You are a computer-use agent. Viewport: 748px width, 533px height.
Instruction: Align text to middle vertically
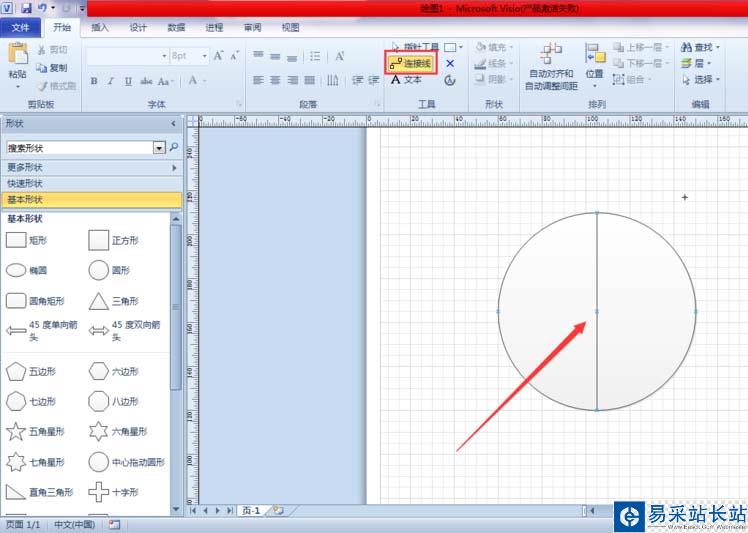[275, 56]
